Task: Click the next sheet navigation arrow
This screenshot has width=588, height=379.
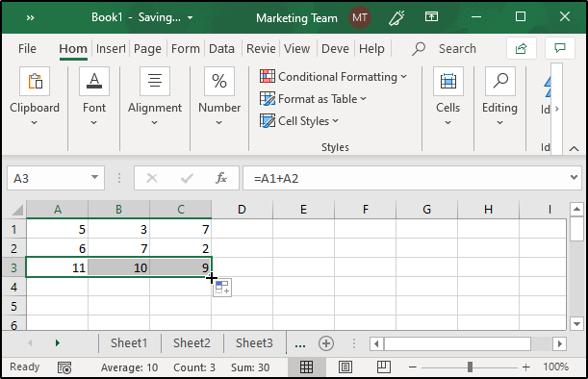Action: tap(58, 343)
